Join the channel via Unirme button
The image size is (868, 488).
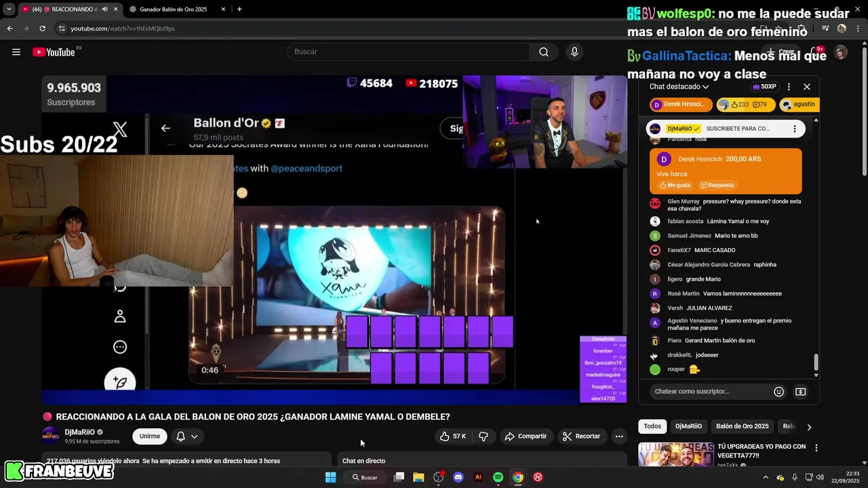(x=150, y=436)
